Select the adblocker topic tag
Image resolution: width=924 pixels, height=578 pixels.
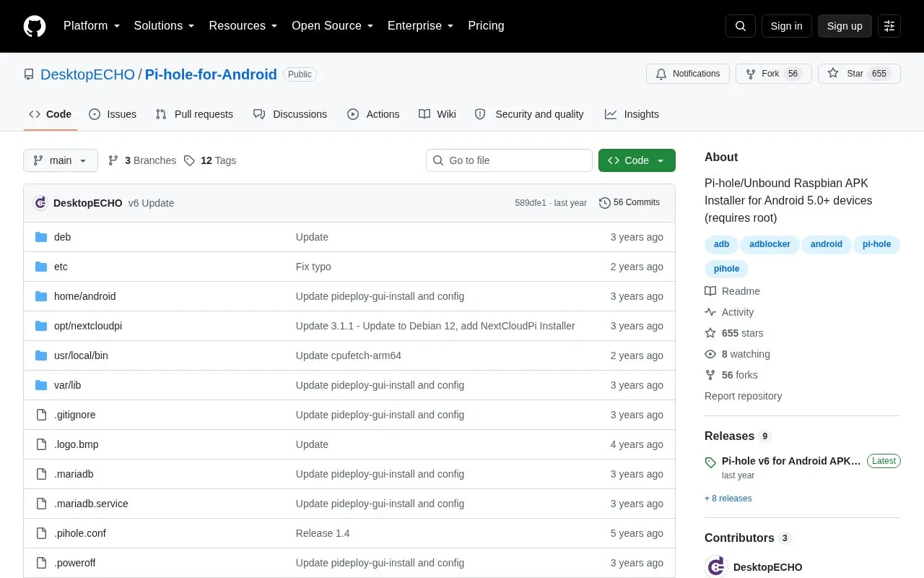[x=770, y=244]
